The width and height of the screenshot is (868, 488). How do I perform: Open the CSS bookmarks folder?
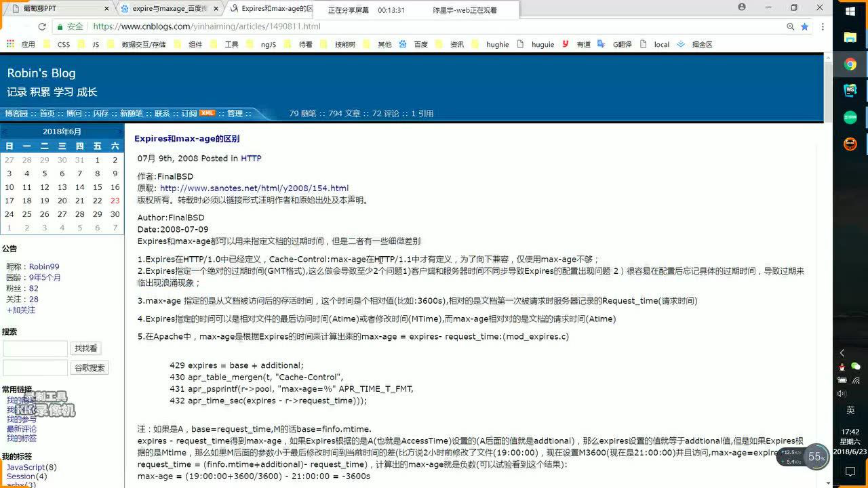[56, 44]
